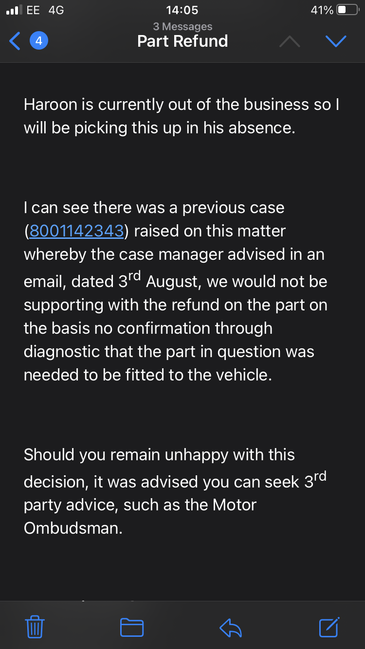Tap the 3 Messages thread label
Image resolution: width=365 pixels, height=649 pixels.
tap(182, 26)
